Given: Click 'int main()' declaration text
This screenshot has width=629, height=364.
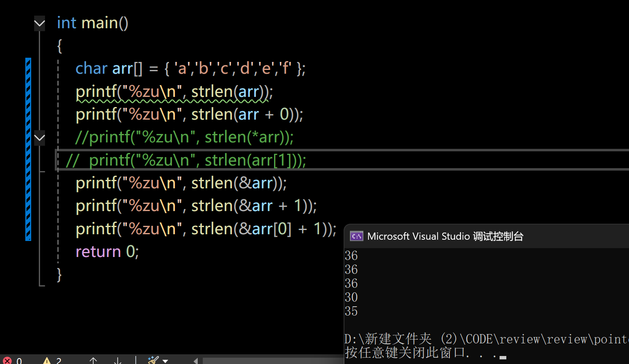Looking at the screenshot, I should pyautogui.click(x=92, y=23).
